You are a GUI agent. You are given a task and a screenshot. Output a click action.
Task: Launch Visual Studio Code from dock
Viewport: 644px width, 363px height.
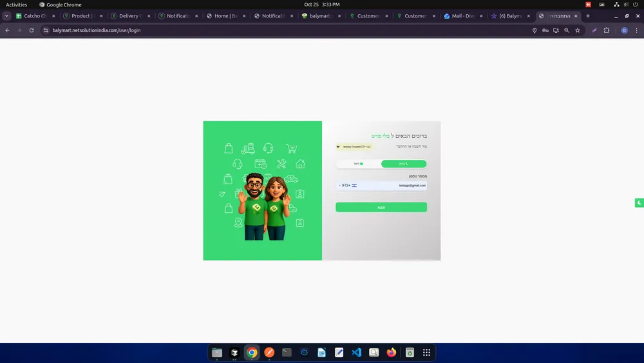pyautogui.click(x=357, y=353)
